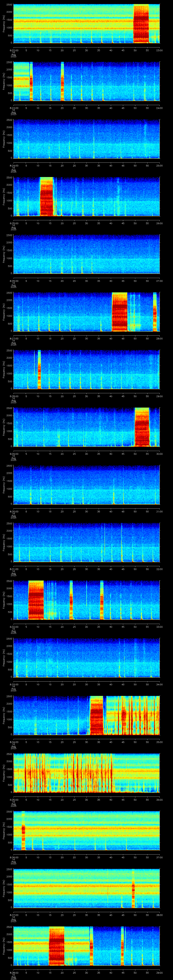Open the spectrogram panel starting at 8:27:00
The height and width of the screenshot is (980, 173).
86,312
